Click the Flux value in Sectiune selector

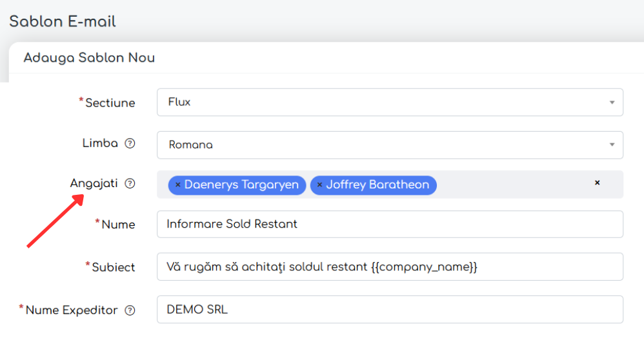(179, 102)
